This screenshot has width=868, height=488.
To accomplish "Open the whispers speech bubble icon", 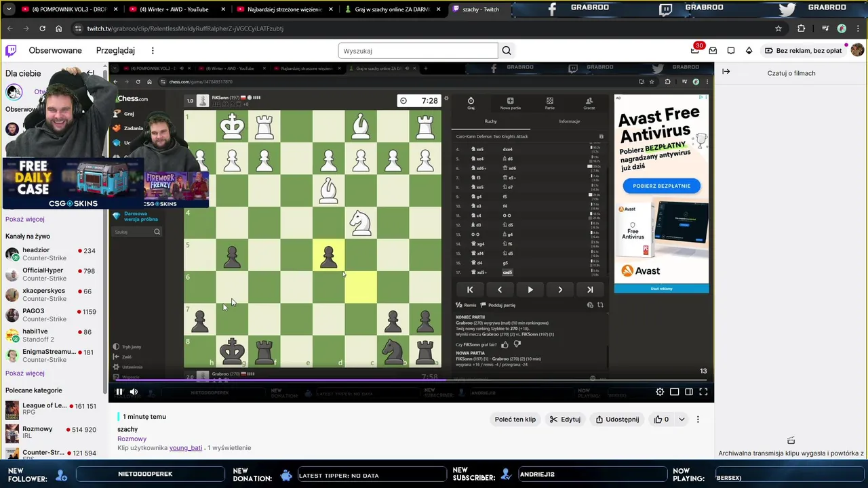I will click(731, 51).
